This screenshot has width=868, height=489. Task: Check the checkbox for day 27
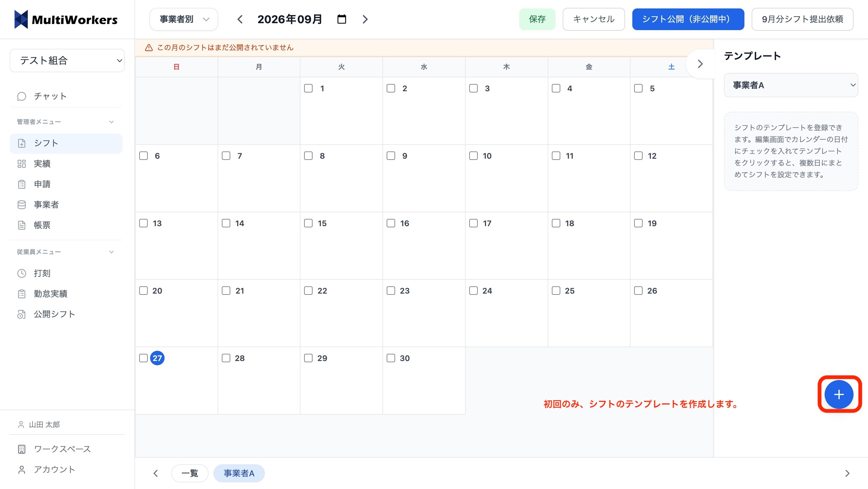coord(143,358)
